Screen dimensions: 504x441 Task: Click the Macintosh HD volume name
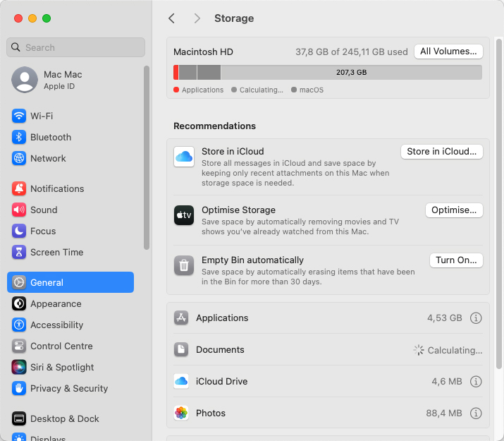[x=203, y=52]
